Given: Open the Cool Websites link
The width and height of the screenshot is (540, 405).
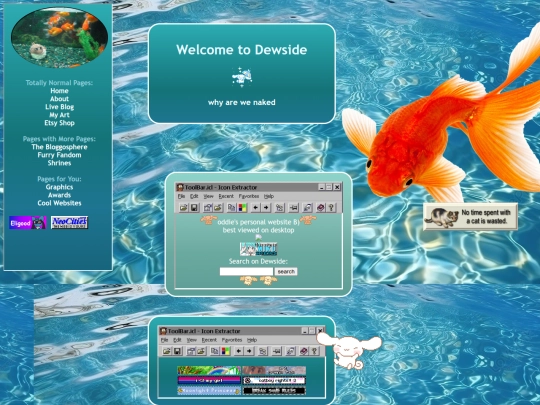Looking at the screenshot, I should (59, 203).
